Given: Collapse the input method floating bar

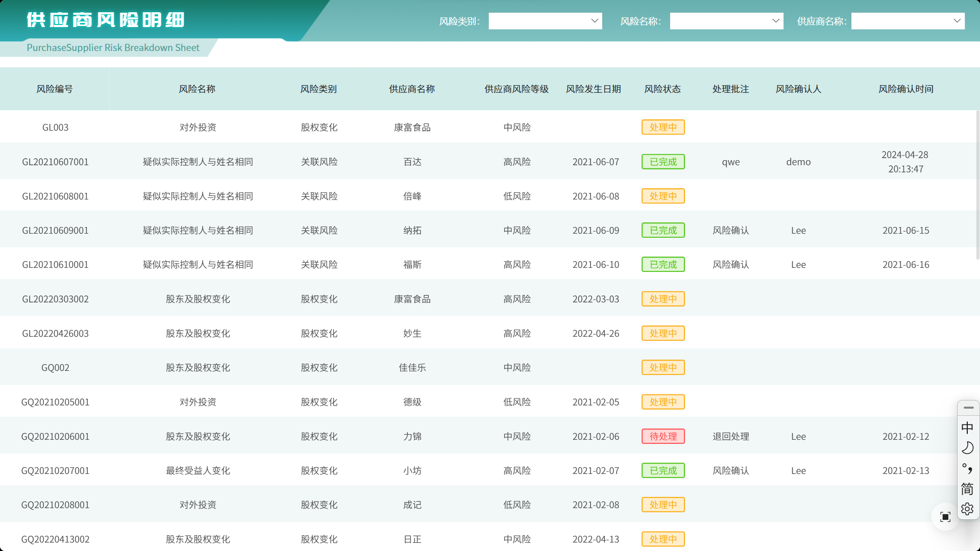Looking at the screenshot, I should pos(968,408).
